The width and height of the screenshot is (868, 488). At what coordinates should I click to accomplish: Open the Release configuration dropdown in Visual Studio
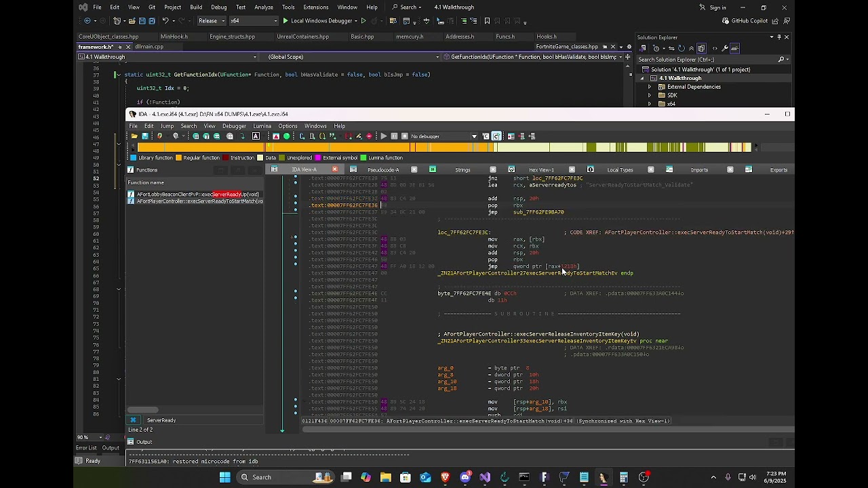click(x=212, y=20)
